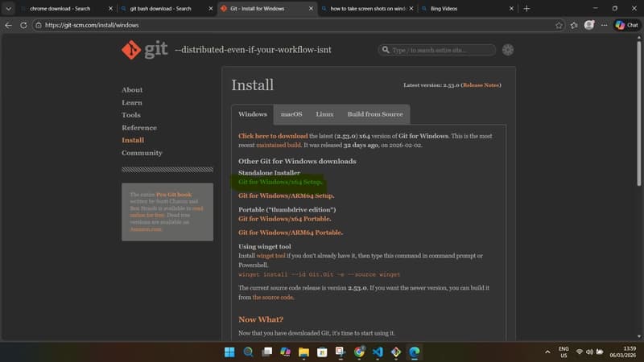Open the Copilot Chat button
This screenshot has height=362, width=644.
[627, 25]
